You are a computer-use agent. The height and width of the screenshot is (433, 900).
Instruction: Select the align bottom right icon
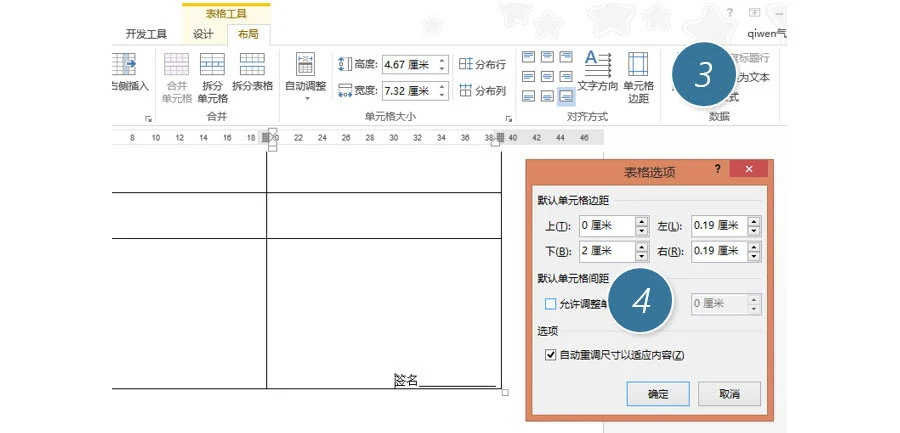[x=566, y=97]
